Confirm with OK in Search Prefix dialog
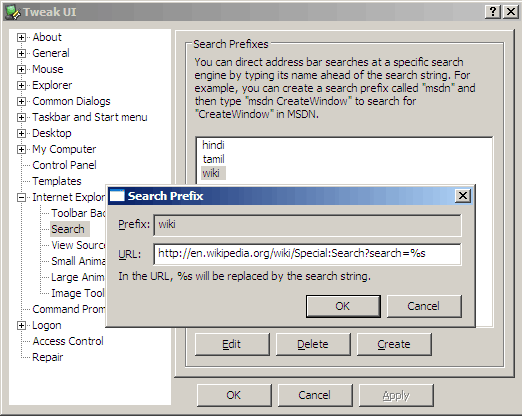 (x=343, y=306)
